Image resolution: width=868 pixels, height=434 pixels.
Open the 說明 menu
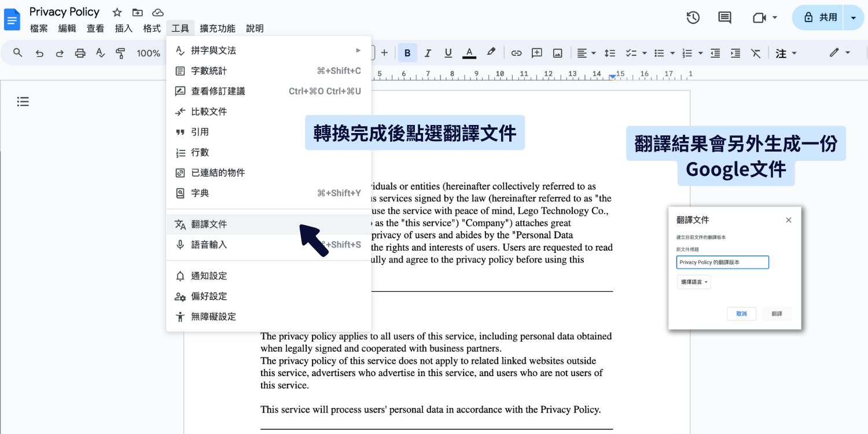[255, 28]
